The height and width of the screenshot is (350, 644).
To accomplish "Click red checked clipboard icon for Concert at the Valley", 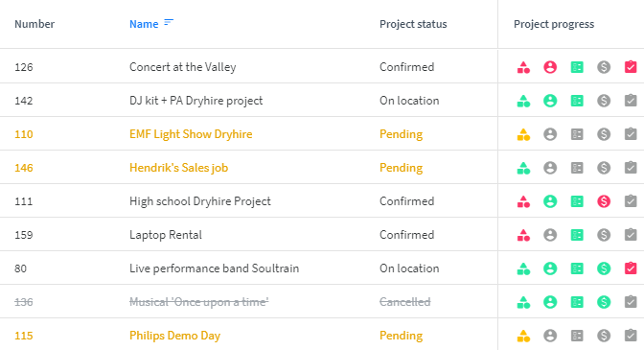I will click(x=631, y=66).
